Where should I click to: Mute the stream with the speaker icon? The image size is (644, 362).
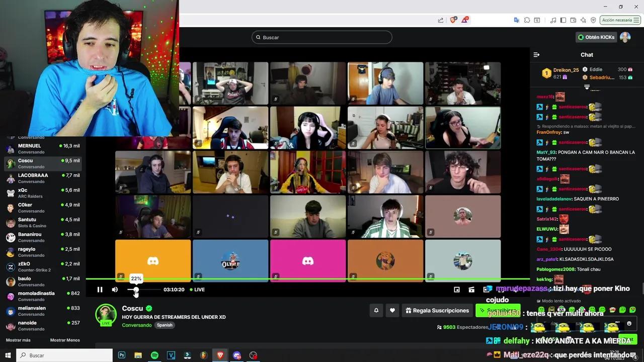coord(115,290)
